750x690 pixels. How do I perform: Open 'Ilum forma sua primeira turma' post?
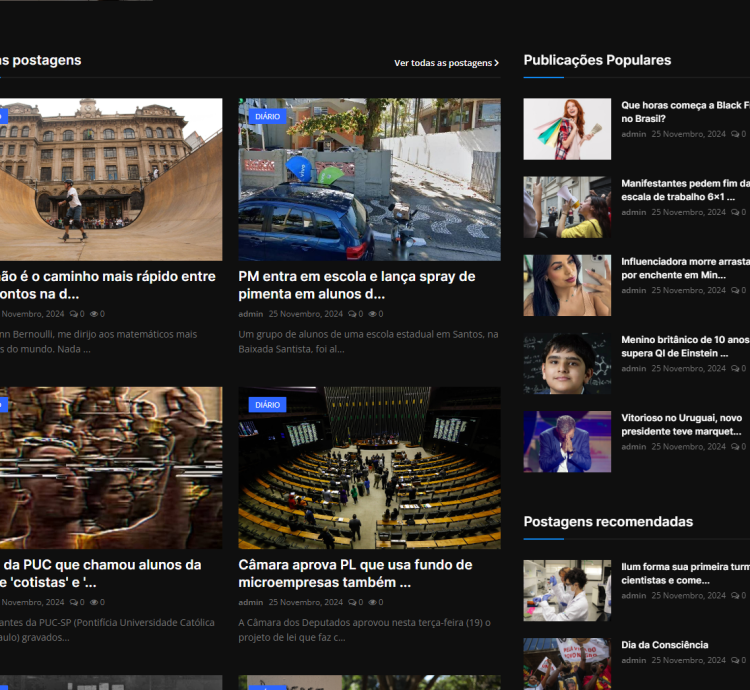coord(685,573)
